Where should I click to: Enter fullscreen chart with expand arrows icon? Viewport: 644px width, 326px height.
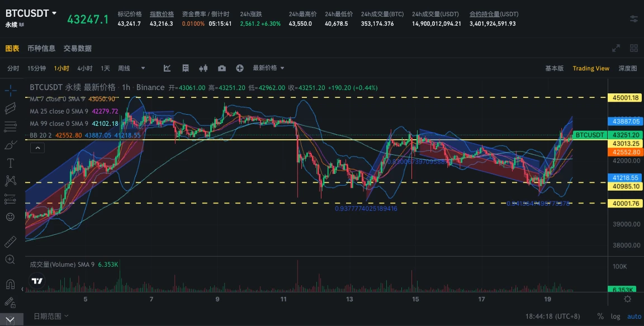point(616,49)
